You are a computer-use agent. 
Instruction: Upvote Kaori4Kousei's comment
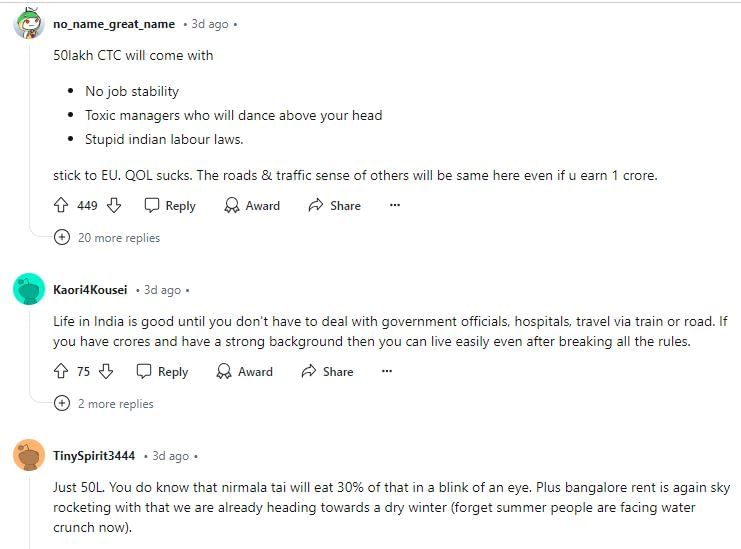tap(61, 371)
